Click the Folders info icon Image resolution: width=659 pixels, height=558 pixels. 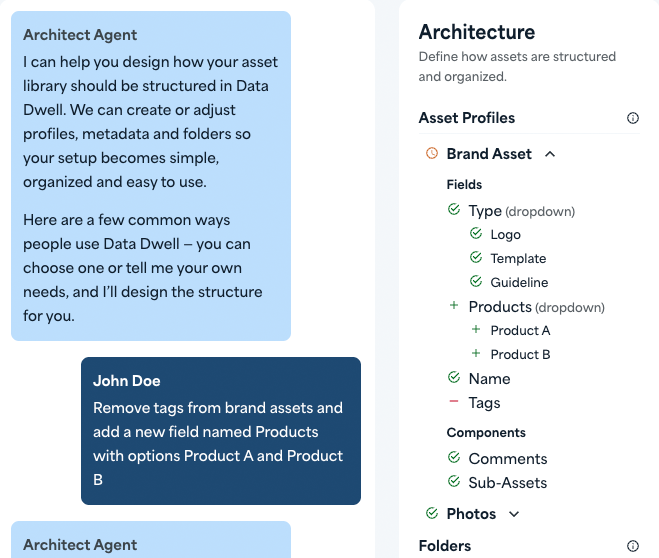click(632, 546)
